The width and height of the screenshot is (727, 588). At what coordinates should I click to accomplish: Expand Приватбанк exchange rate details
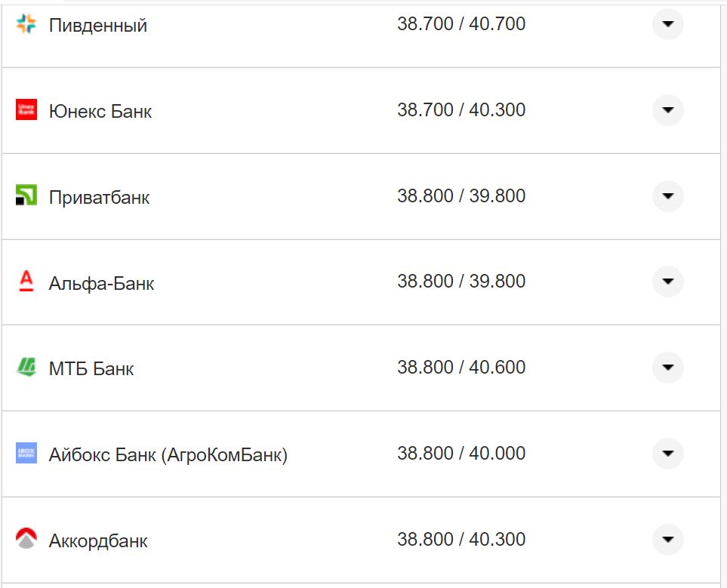pyautogui.click(x=667, y=196)
